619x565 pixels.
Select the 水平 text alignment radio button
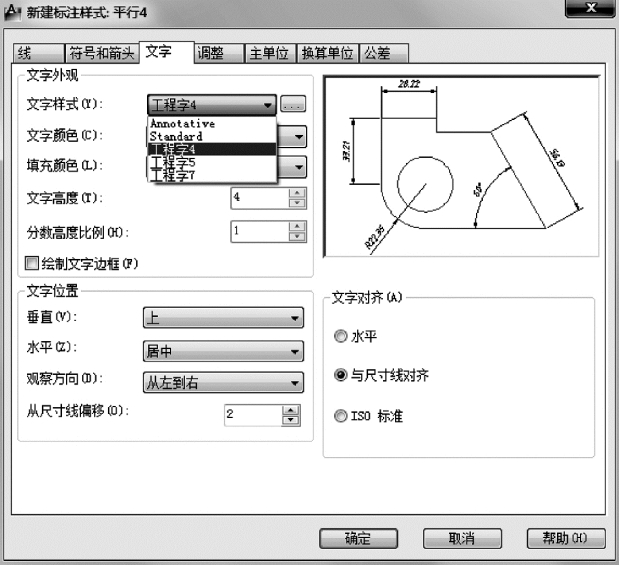(342, 337)
